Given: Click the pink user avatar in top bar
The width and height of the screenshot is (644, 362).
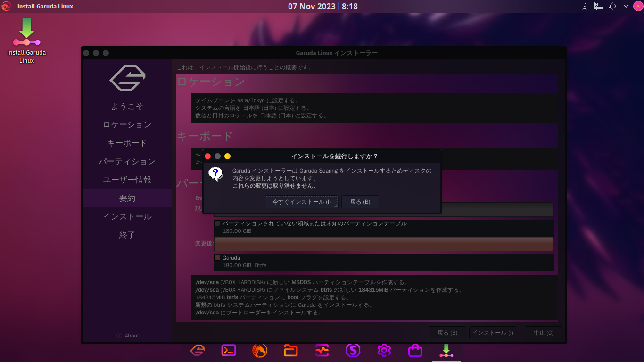Looking at the screenshot, I should coord(638,6).
